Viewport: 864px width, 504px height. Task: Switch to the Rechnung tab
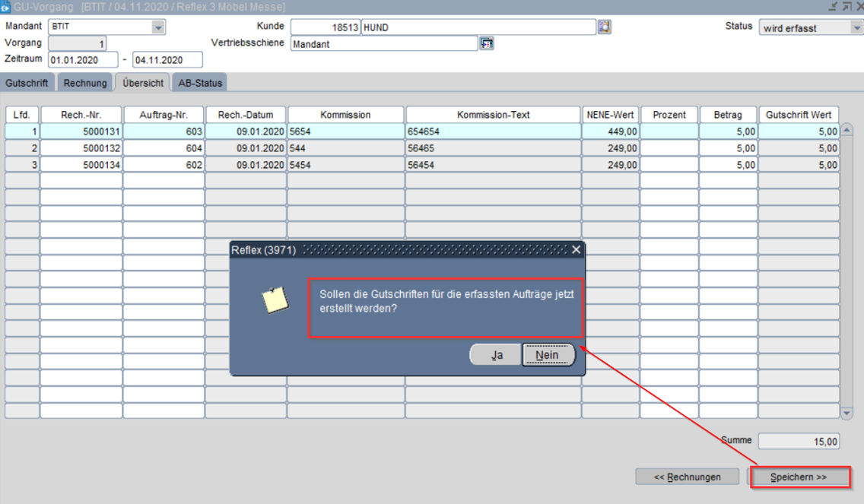[x=84, y=83]
